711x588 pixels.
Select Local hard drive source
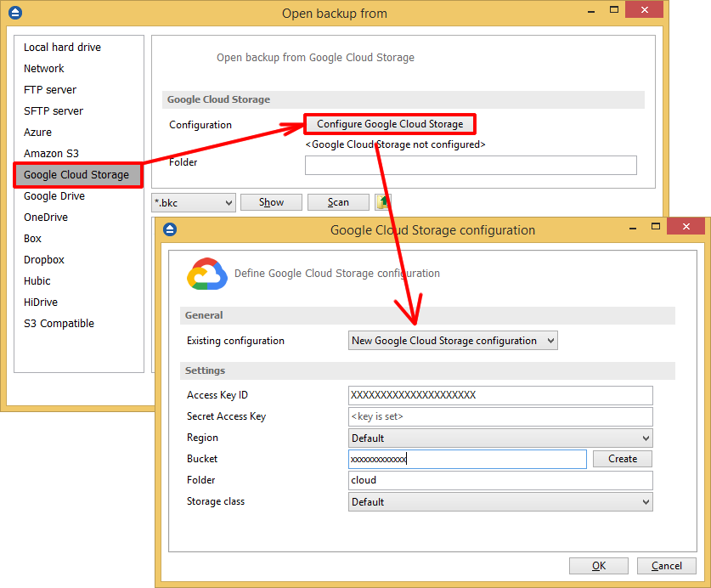coord(62,48)
